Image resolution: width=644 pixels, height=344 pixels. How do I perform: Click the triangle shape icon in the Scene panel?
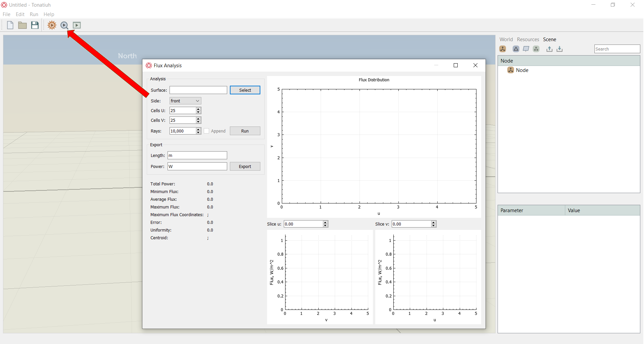(516, 49)
